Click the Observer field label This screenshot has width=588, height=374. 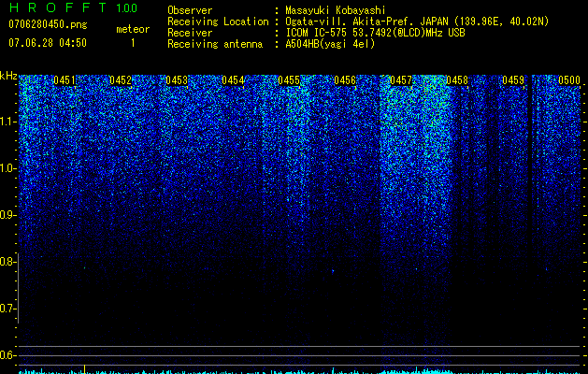click(x=190, y=10)
